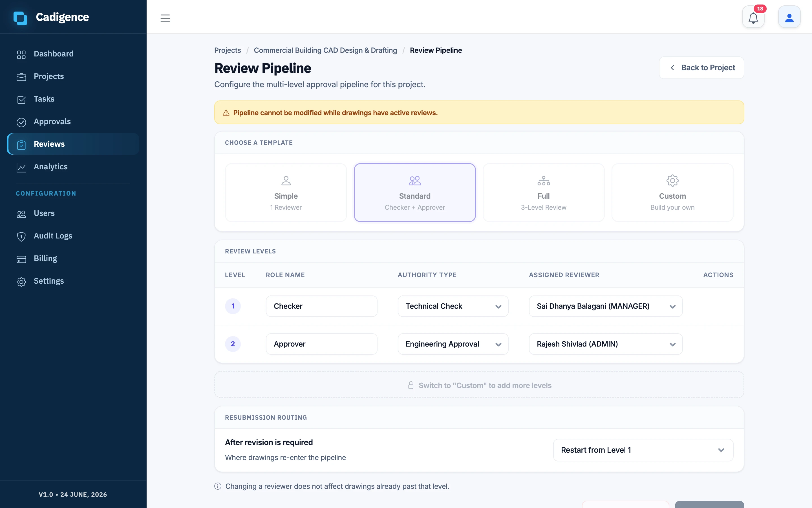Open Audit Logs in the sidebar
The width and height of the screenshot is (812, 508).
pyautogui.click(x=73, y=236)
